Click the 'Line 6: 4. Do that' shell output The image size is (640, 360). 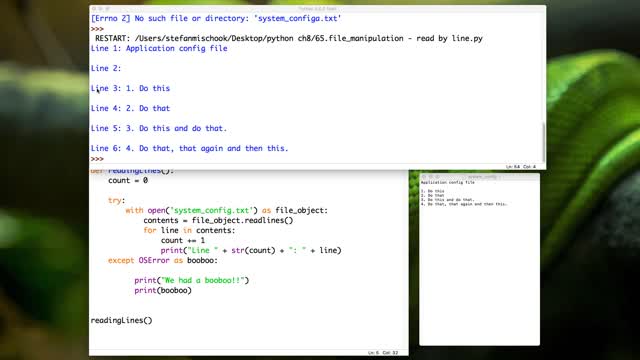[x=189, y=149]
